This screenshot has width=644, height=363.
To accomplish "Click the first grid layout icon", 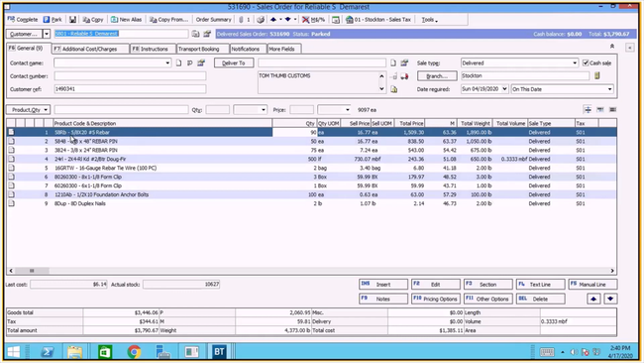I will click(588, 109).
